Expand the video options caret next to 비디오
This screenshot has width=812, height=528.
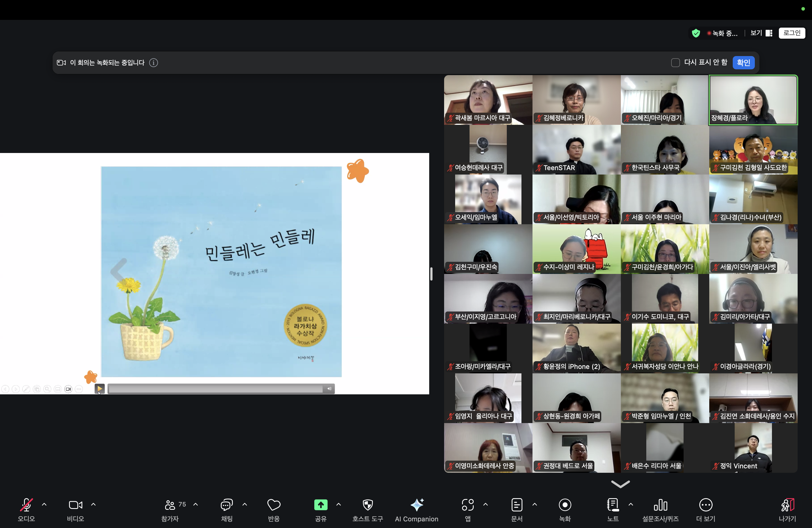93,504
